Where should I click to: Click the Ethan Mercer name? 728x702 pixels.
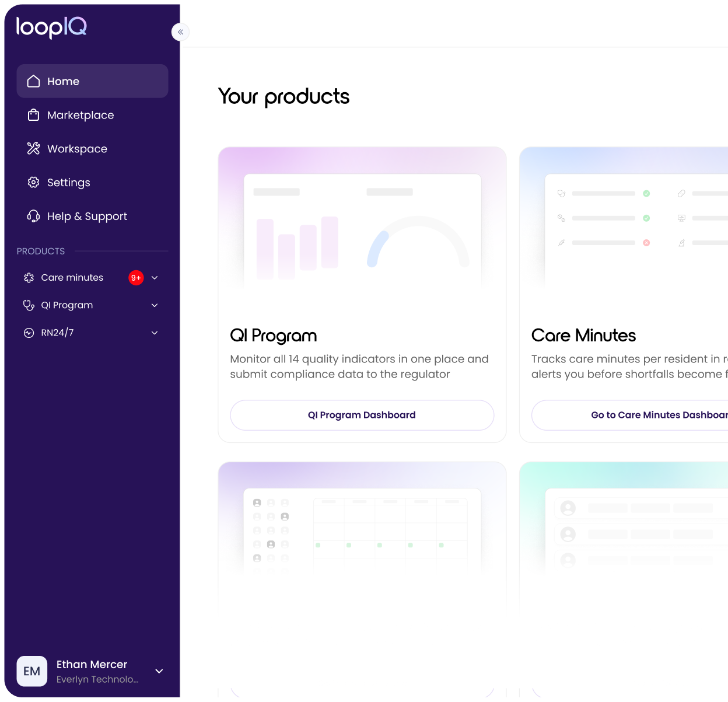tap(92, 664)
